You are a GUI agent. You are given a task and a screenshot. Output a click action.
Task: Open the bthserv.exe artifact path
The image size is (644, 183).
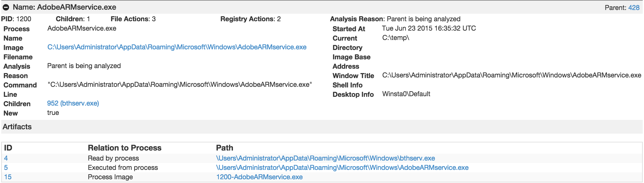[325, 158]
